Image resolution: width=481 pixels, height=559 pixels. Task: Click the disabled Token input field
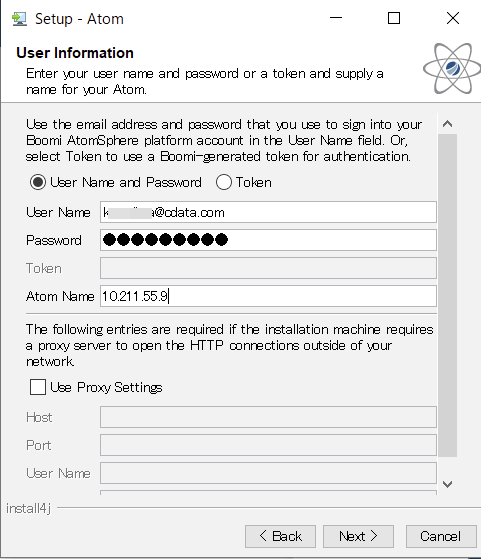pos(268,268)
